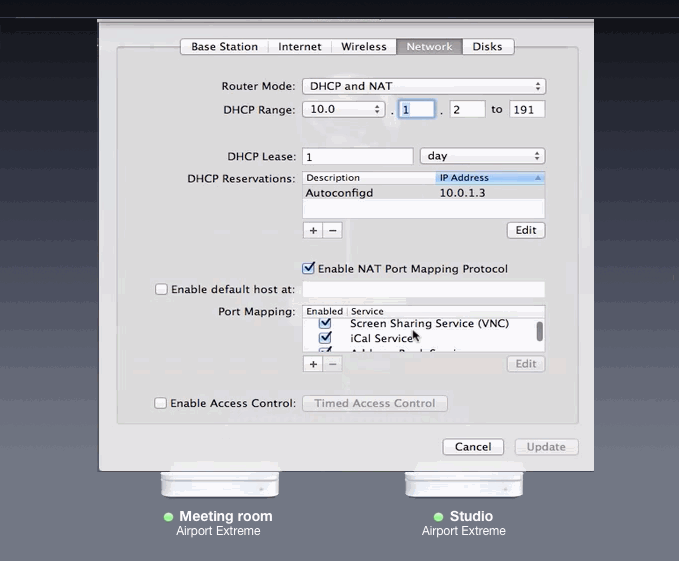Screen dimensions: 679x561
Task: Click the IP Address column sort arrow
Action: click(x=537, y=178)
